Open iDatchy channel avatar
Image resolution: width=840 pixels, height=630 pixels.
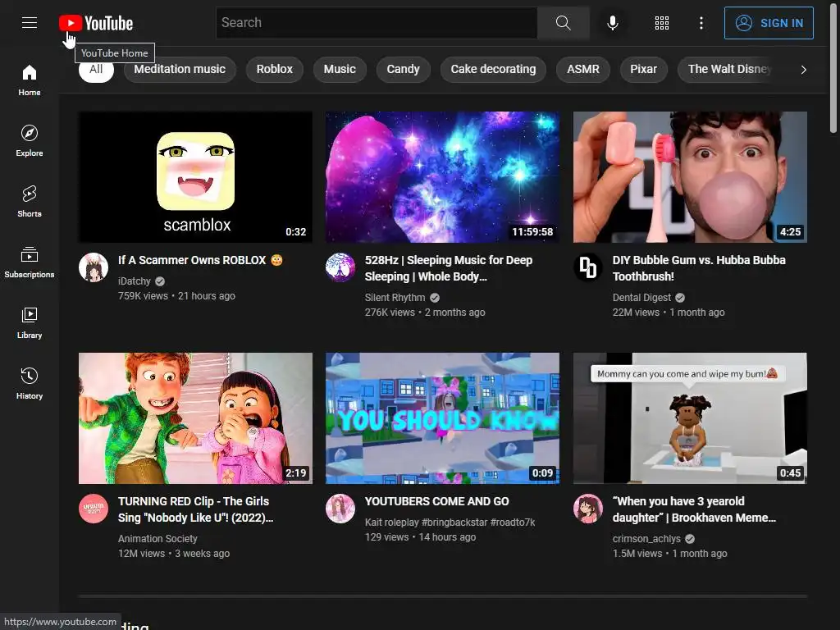click(x=94, y=267)
